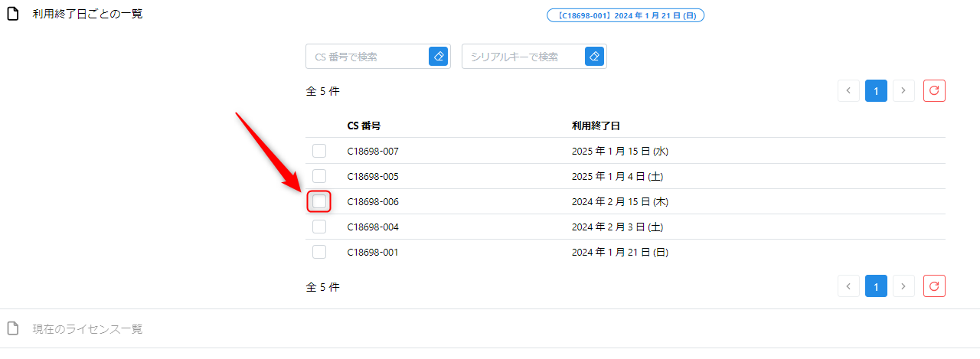The height and width of the screenshot is (359, 980).
Task: Select page 1 in top pagination
Action: (876, 90)
